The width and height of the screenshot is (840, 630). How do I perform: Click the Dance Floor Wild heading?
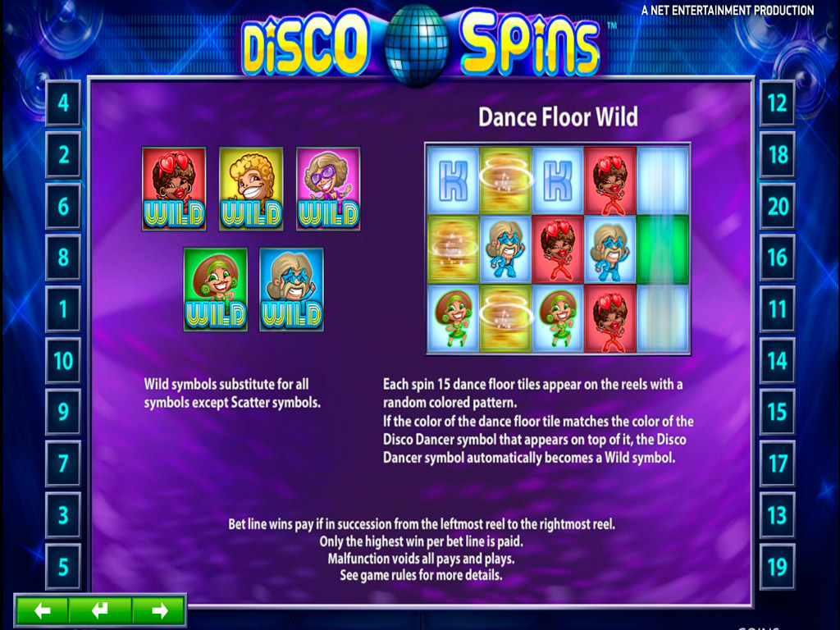coord(558,117)
